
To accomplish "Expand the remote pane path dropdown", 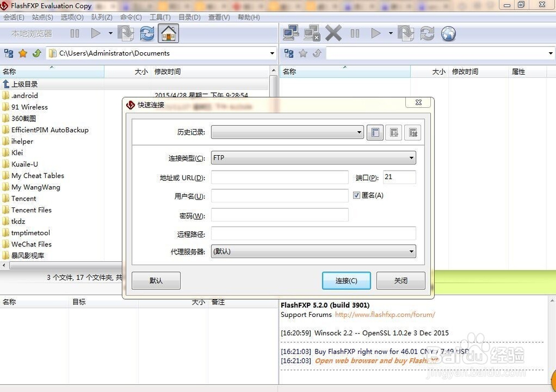I will 550,53.
